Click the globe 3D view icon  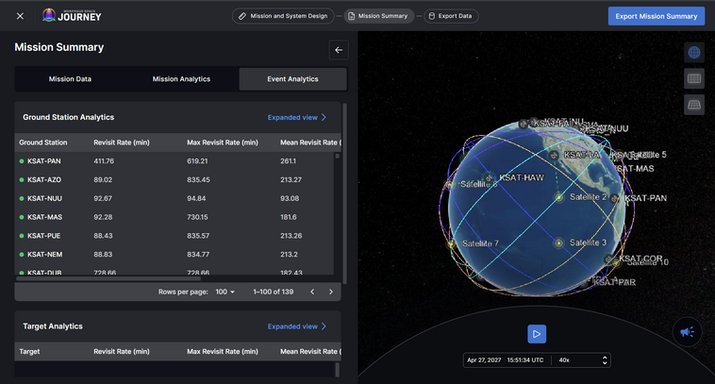coord(694,52)
